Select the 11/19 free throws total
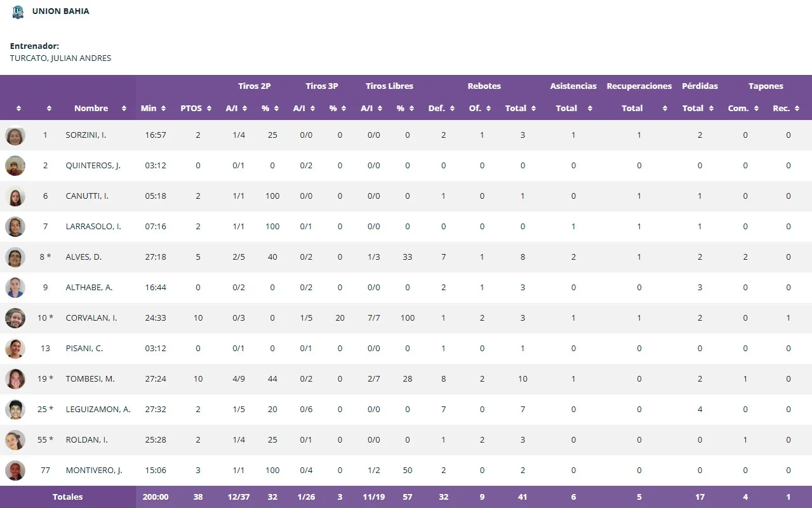 point(373,497)
